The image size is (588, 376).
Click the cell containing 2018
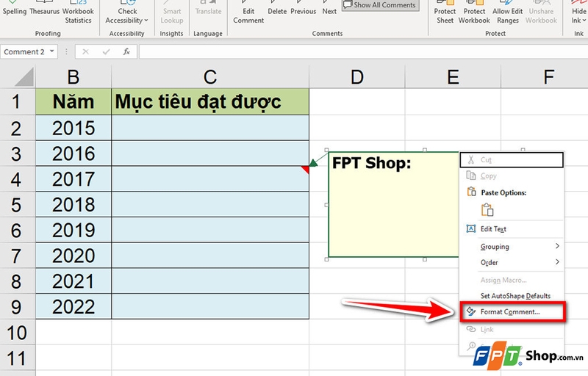(73, 204)
